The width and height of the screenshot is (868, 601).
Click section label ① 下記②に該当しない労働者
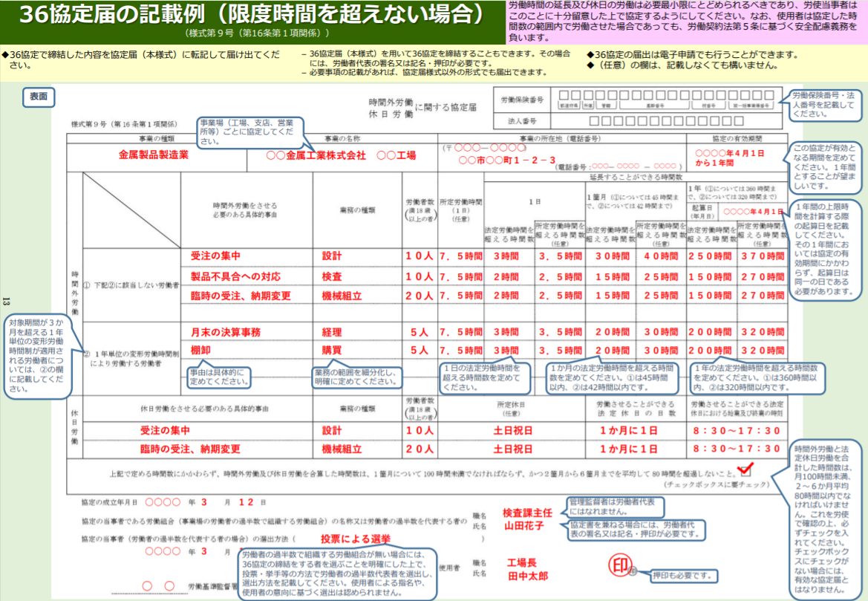pos(131,285)
